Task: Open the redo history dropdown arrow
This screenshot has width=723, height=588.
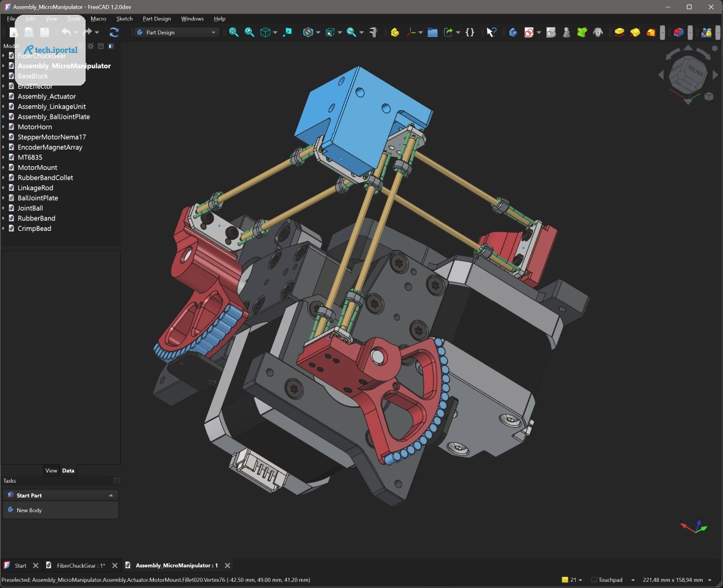Action: (x=97, y=32)
